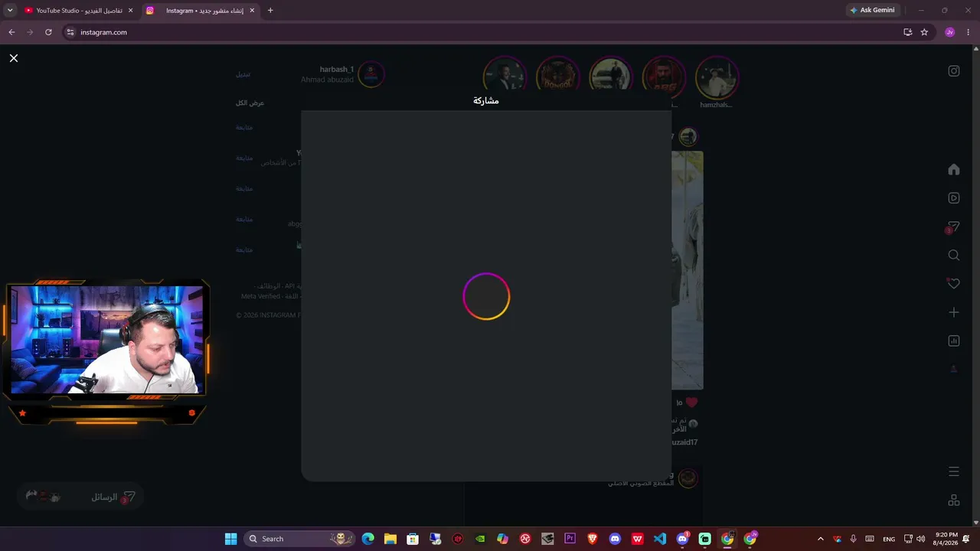980x551 pixels.
Task: Click تبديل to switch accounts
Action: click(243, 74)
